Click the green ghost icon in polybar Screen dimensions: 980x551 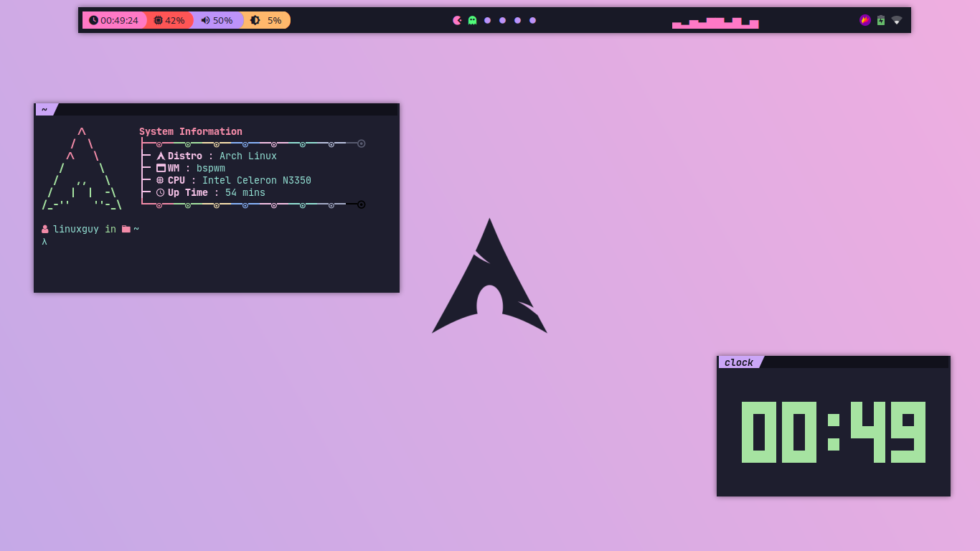tap(472, 20)
